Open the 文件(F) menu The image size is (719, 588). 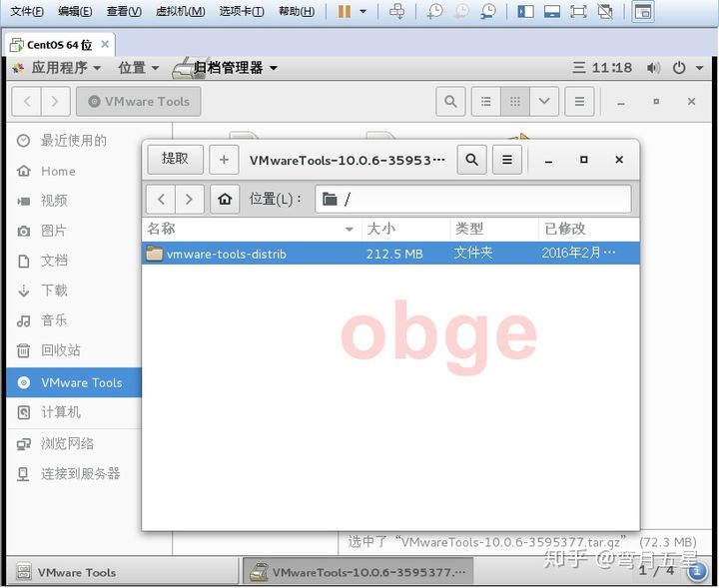coord(27,11)
